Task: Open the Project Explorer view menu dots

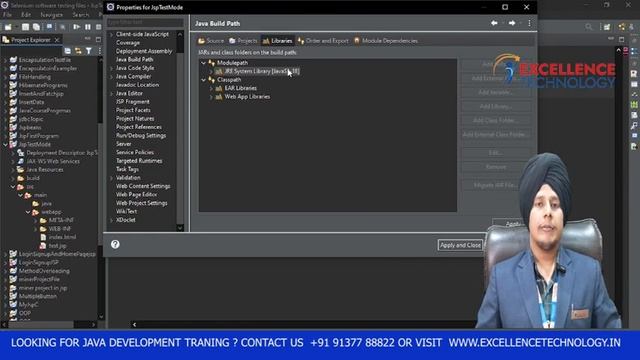Action: pos(99,51)
